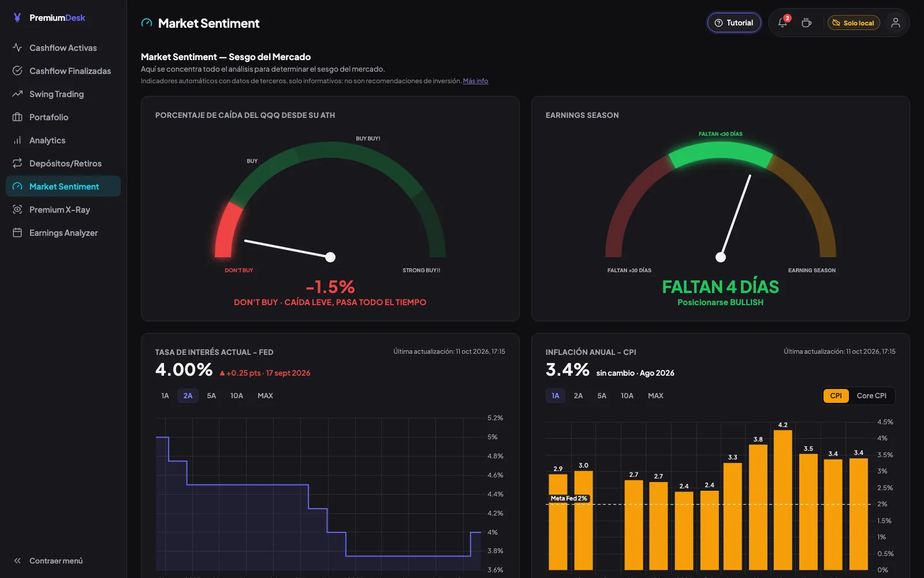
Task: Click the 'Meta Fed 2%' chart label
Action: pos(569,498)
